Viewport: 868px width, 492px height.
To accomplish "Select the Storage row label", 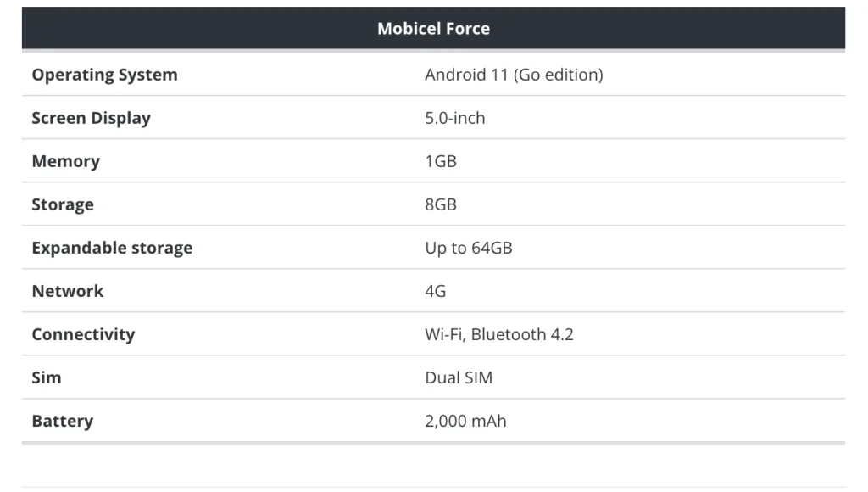I will (x=63, y=204).
